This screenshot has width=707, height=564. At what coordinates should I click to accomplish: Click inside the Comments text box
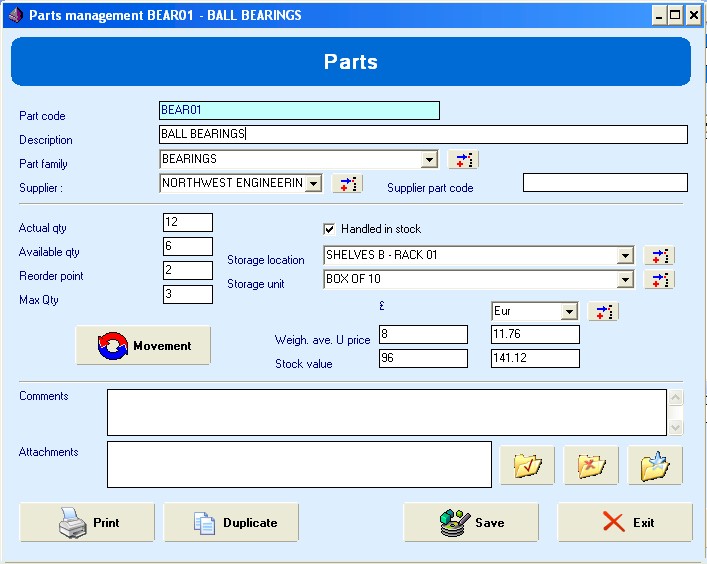pyautogui.click(x=387, y=413)
